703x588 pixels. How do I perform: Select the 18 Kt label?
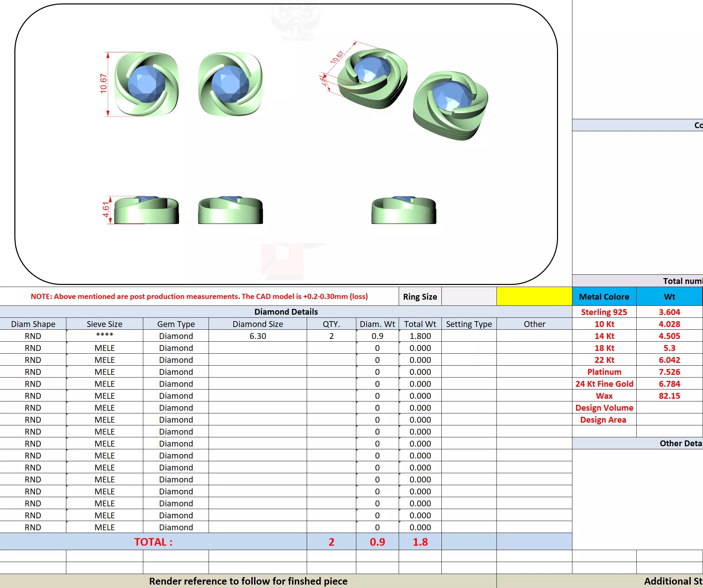click(x=604, y=348)
